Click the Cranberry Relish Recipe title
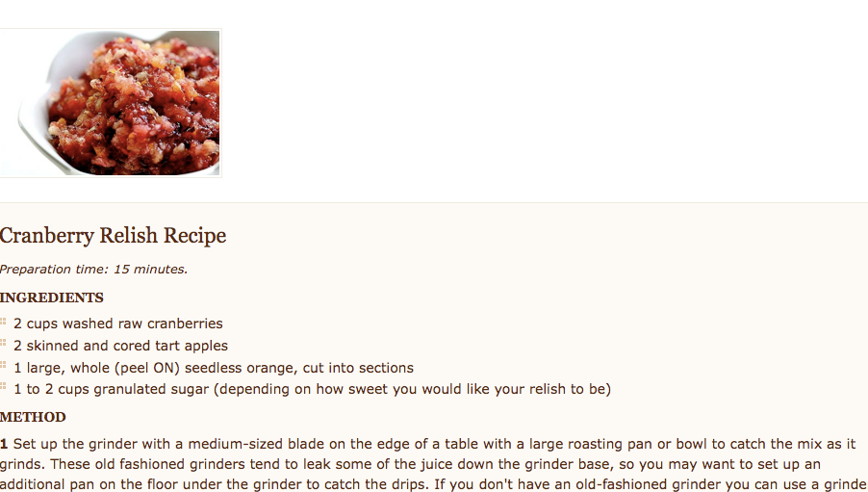The height and width of the screenshot is (492, 868). (x=113, y=236)
